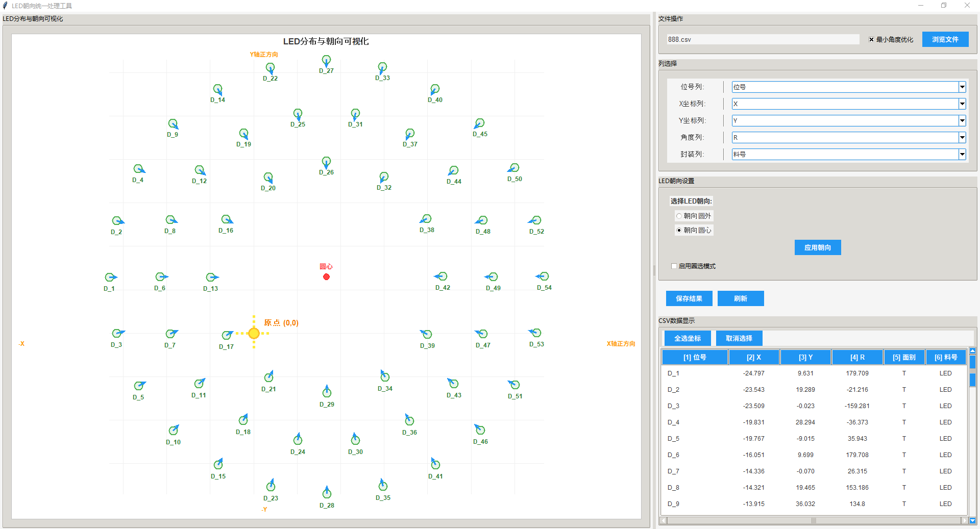Toggle the 最小角度优化 checkbox
Screen dimensions: 980x529
pos(871,39)
